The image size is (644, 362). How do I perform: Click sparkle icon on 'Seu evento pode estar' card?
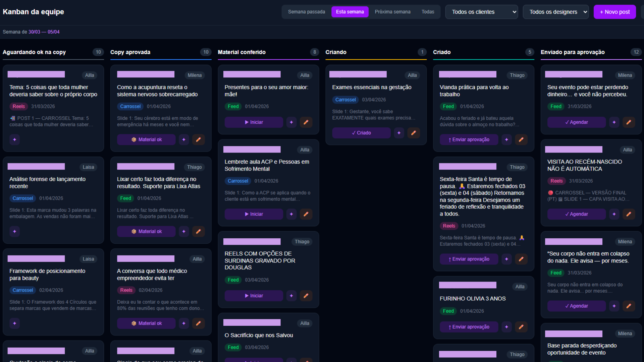click(614, 122)
